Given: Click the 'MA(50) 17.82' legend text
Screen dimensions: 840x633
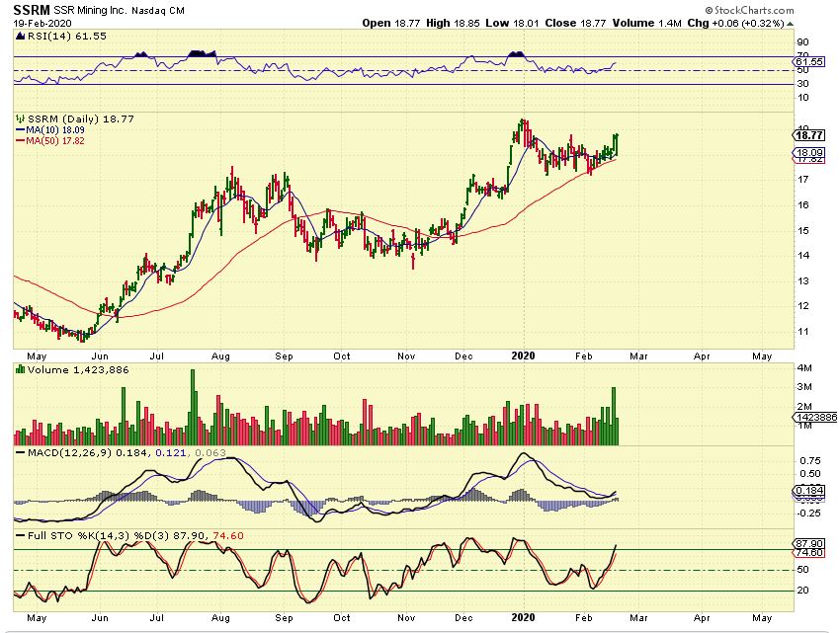Looking at the screenshot, I should coord(55,141).
